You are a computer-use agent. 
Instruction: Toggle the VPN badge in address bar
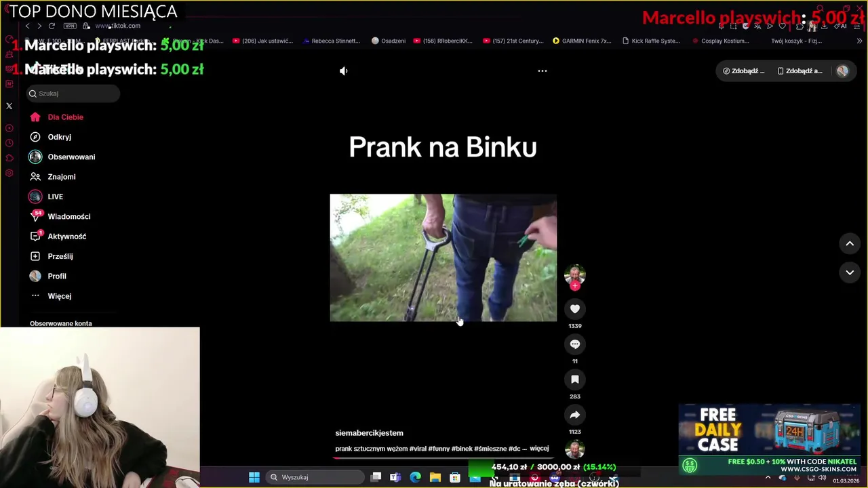[70, 26]
